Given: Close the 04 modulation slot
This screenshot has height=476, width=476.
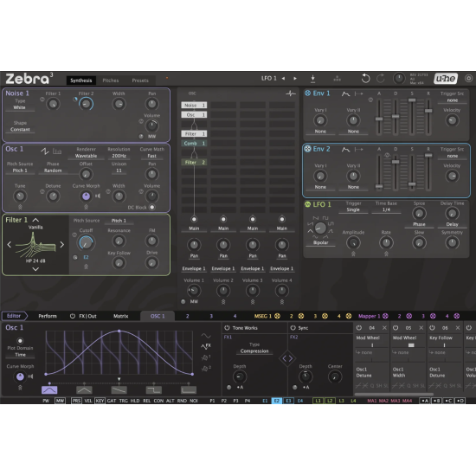Looking at the screenshot, I should tap(384, 328).
